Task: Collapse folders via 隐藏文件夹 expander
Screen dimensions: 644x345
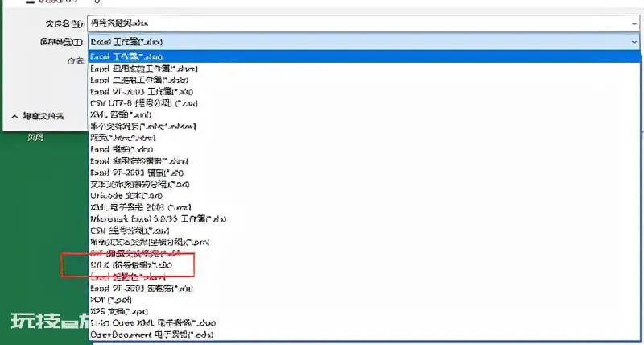Action: (38, 117)
